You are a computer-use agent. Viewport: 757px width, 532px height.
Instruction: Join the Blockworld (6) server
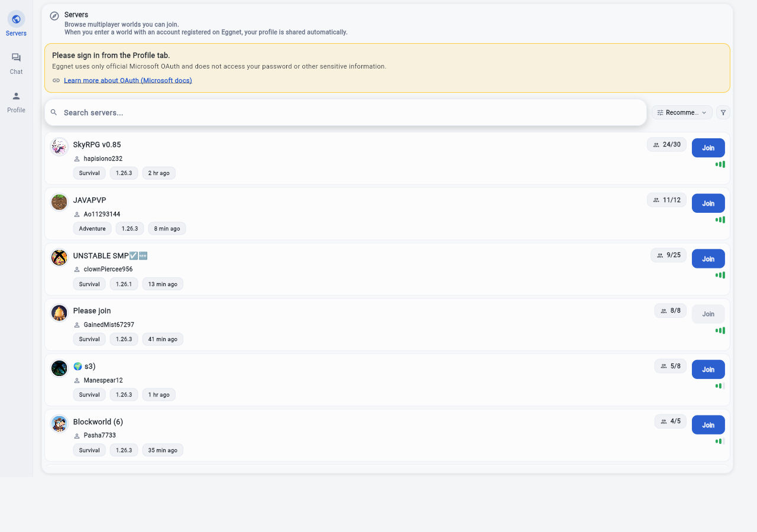(x=708, y=425)
